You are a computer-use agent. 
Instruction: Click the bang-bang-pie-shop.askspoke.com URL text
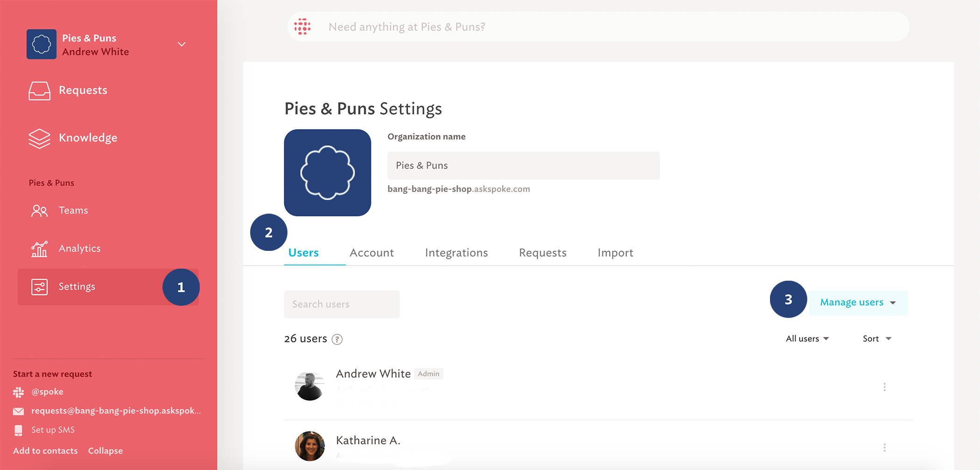coord(459,189)
